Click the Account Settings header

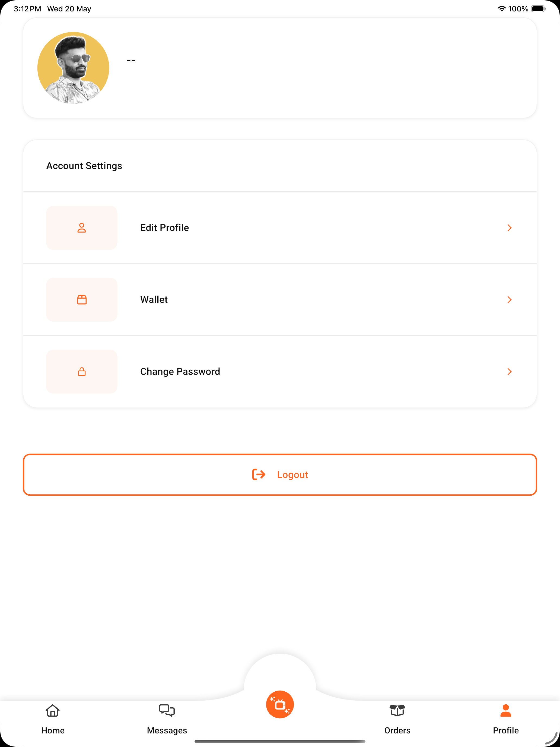pos(84,166)
